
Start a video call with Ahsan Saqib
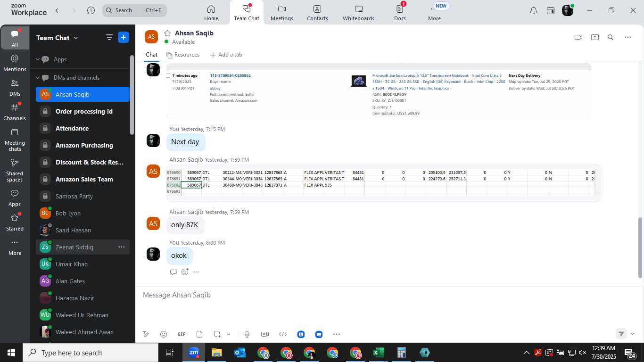[x=578, y=37]
